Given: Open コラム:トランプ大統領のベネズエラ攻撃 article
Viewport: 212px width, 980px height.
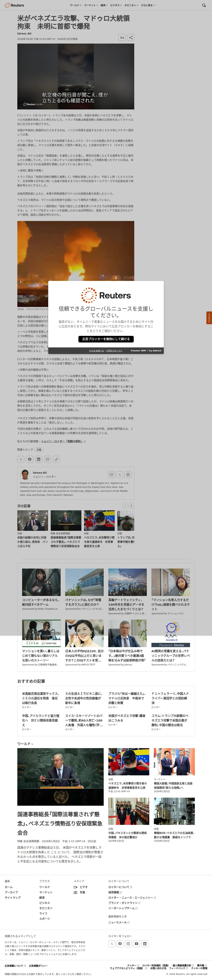Looking at the screenshot, I should click(171, 720).
